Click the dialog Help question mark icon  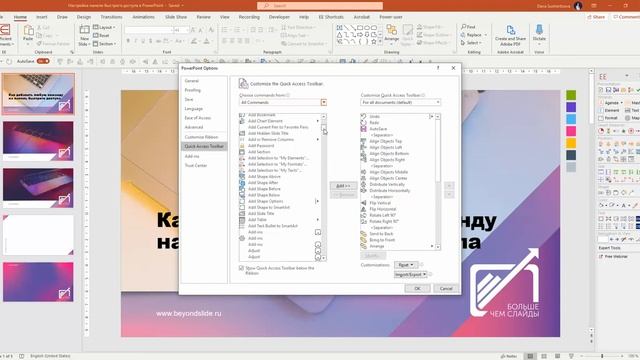(x=438, y=68)
